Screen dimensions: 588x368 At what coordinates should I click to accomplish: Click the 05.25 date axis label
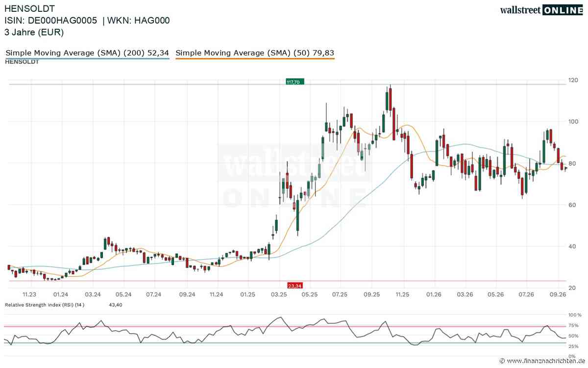tap(309, 294)
